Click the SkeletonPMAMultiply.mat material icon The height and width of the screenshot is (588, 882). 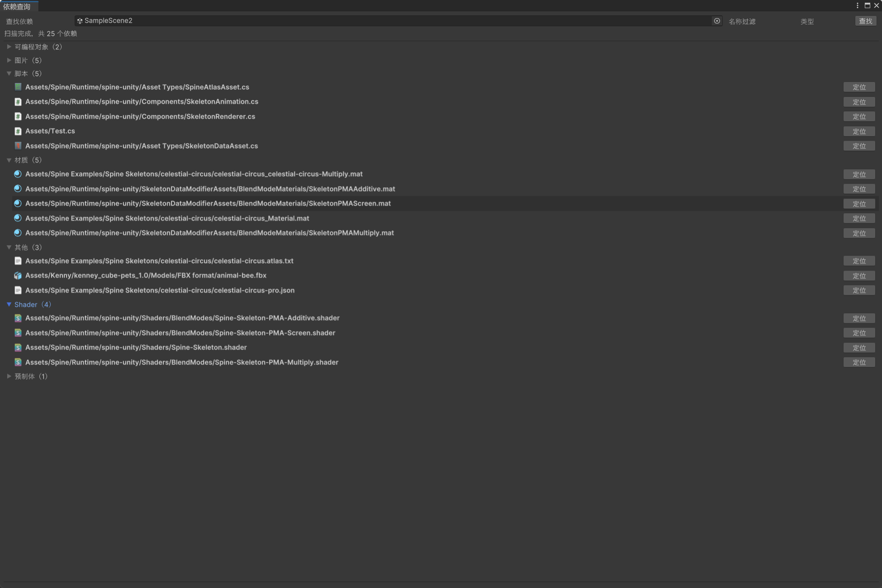coord(18,233)
